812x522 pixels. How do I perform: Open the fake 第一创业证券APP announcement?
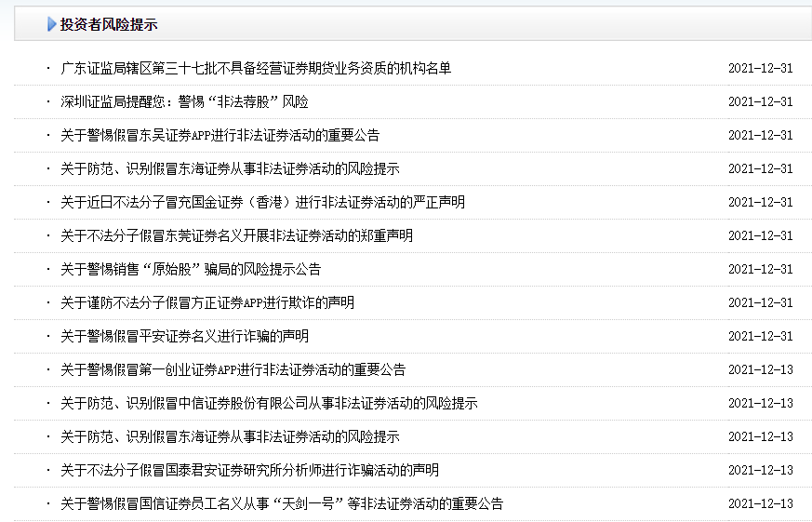233,369
